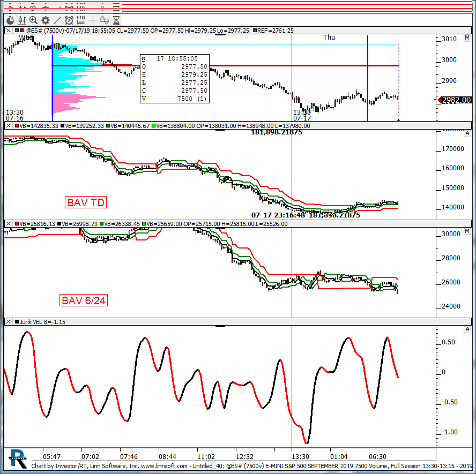476x474 pixels.
Task: Click the www.linnsoft.com text in the footer
Action: (x=164, y=466)
